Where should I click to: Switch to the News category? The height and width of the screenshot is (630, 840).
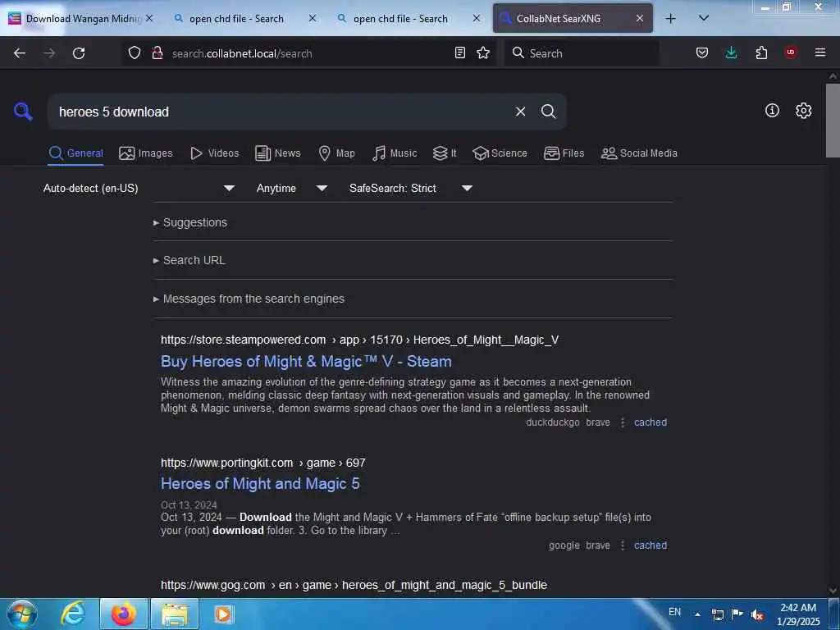[278, 153]
